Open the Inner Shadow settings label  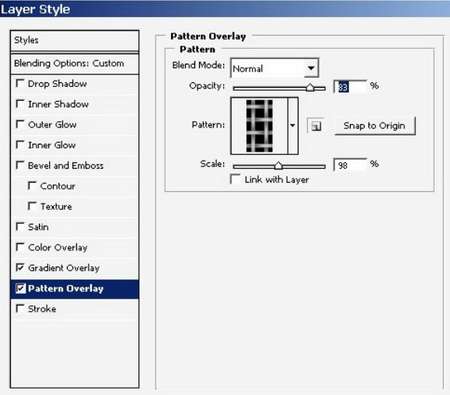58,104
